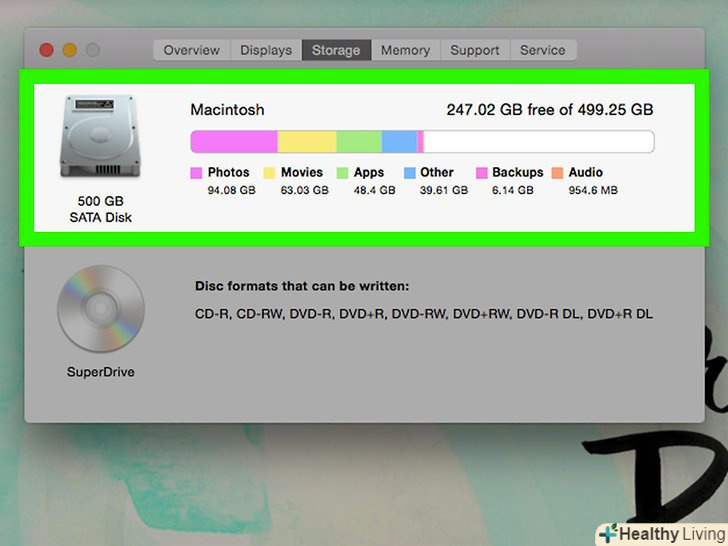
Task: Click the Backups label in the legend
Action: tap(518, 172)
